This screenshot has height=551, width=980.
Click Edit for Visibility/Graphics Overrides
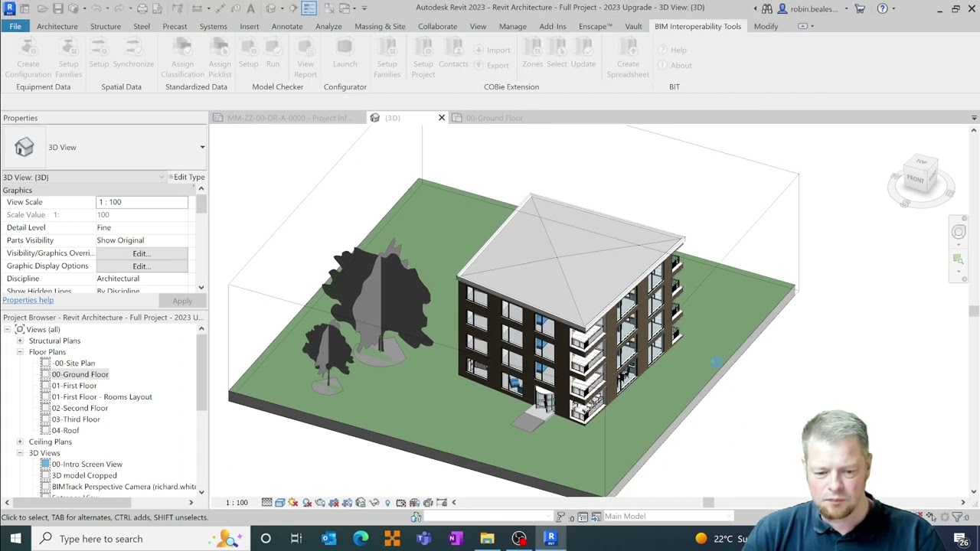142,253
